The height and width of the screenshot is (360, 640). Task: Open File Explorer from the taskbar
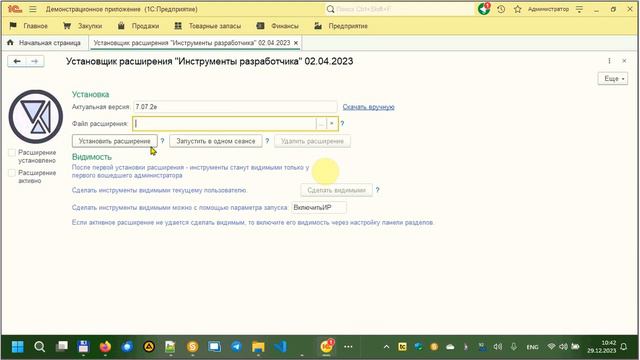point(258,347)
